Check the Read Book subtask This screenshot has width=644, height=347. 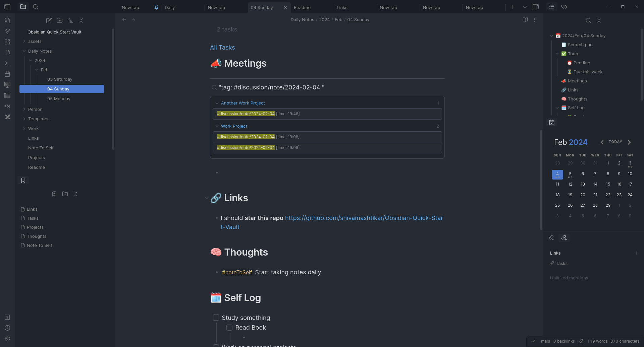[229, 327]
